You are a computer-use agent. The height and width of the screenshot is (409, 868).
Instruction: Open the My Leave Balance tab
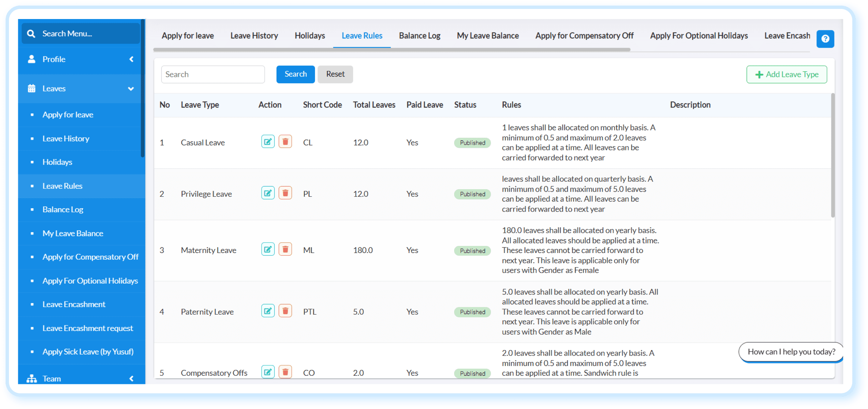(x=488, y=36)
